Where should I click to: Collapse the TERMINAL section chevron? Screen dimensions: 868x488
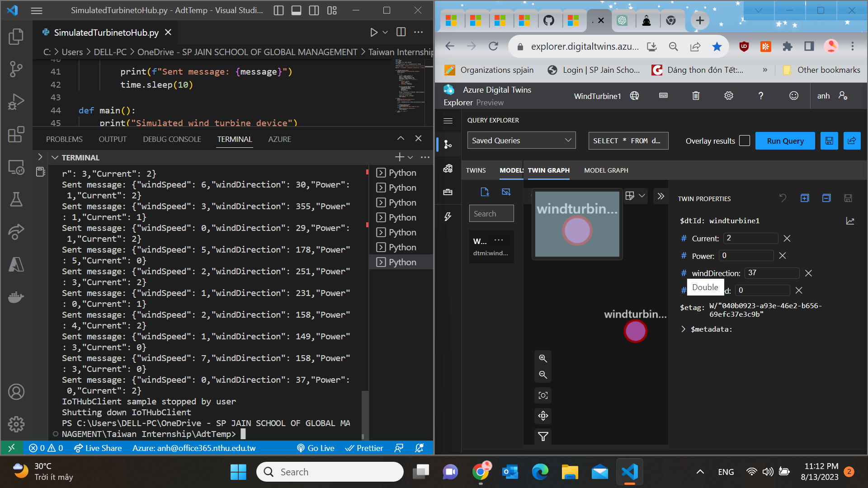(x=55, y=158)
